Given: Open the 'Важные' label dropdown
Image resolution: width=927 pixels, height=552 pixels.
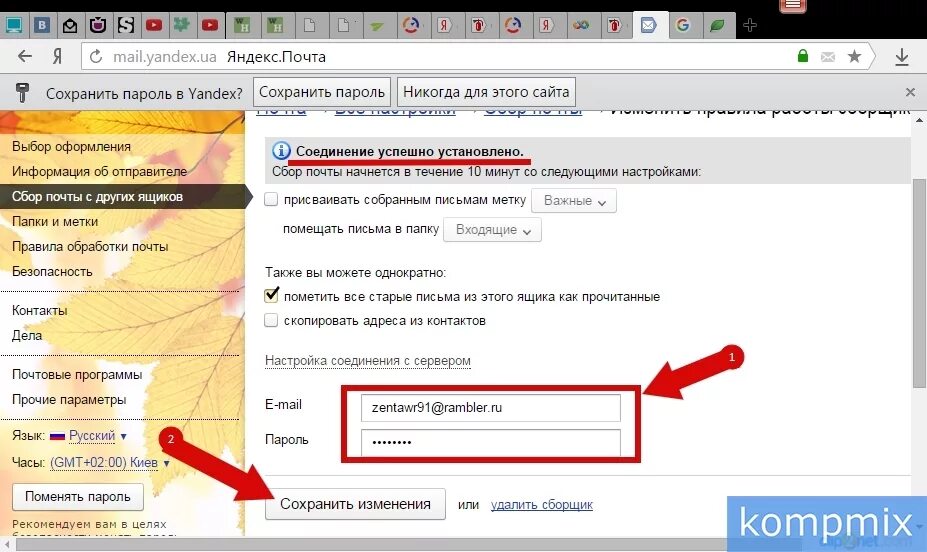Looking at the screenshot, I should click(x=574, y=200).
